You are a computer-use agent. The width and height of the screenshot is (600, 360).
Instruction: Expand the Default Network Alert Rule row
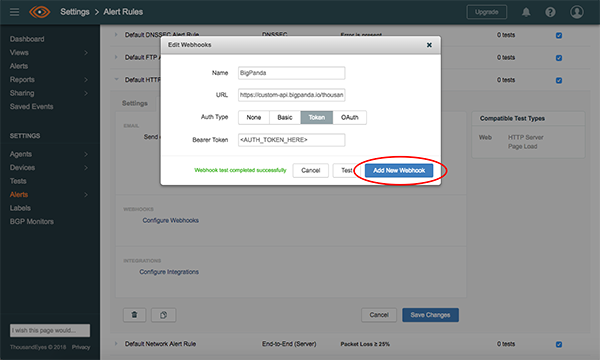[116, 344]
